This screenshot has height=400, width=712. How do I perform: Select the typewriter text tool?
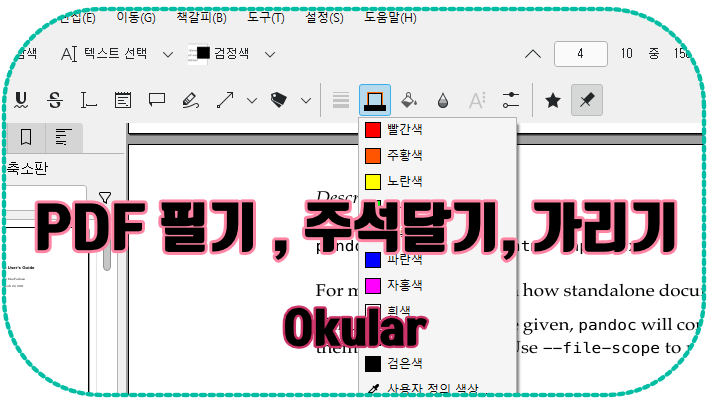(x=89, y=100)
